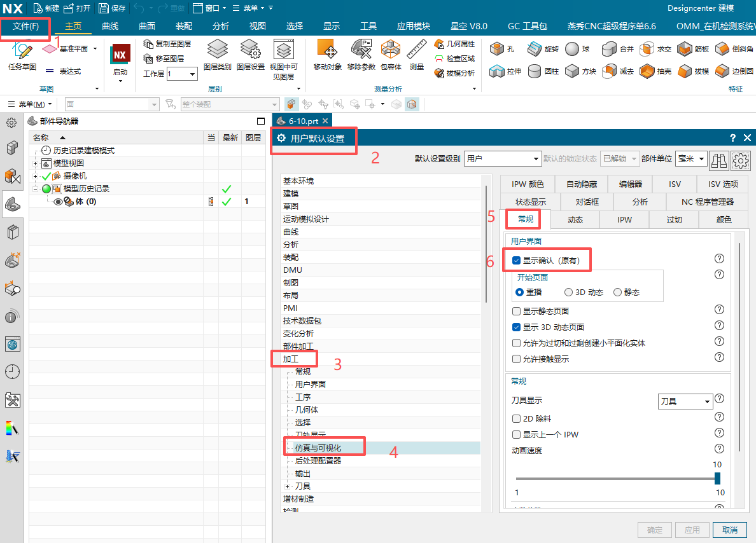Click the 取消 button
756x543 pixels.
pos(729,530)
